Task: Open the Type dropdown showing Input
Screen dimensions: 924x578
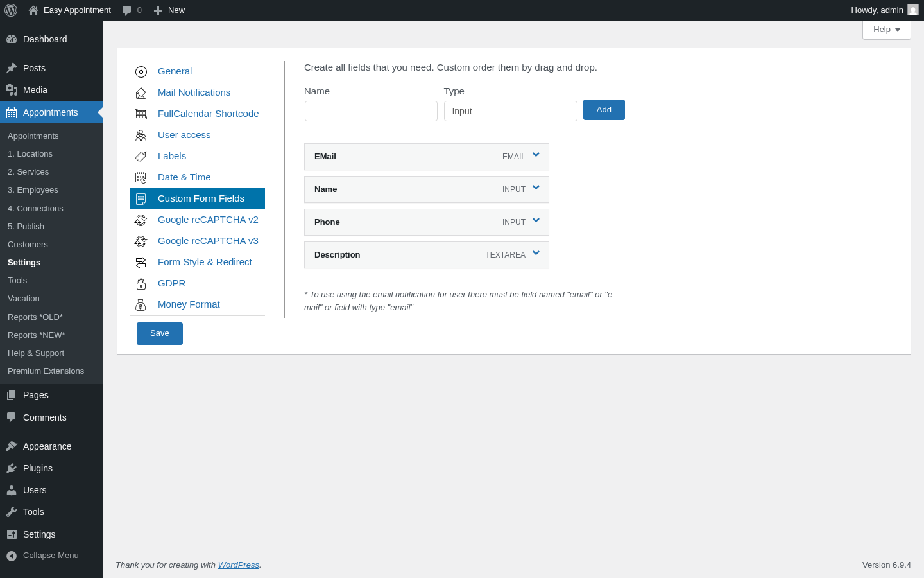Action: (511, 111)
